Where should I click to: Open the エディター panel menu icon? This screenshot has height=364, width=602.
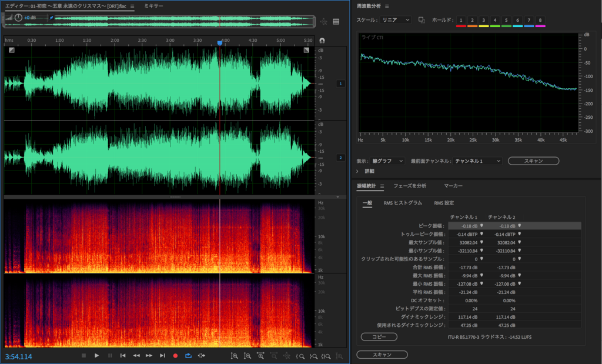pyautogui.click(x=132, y=6)
